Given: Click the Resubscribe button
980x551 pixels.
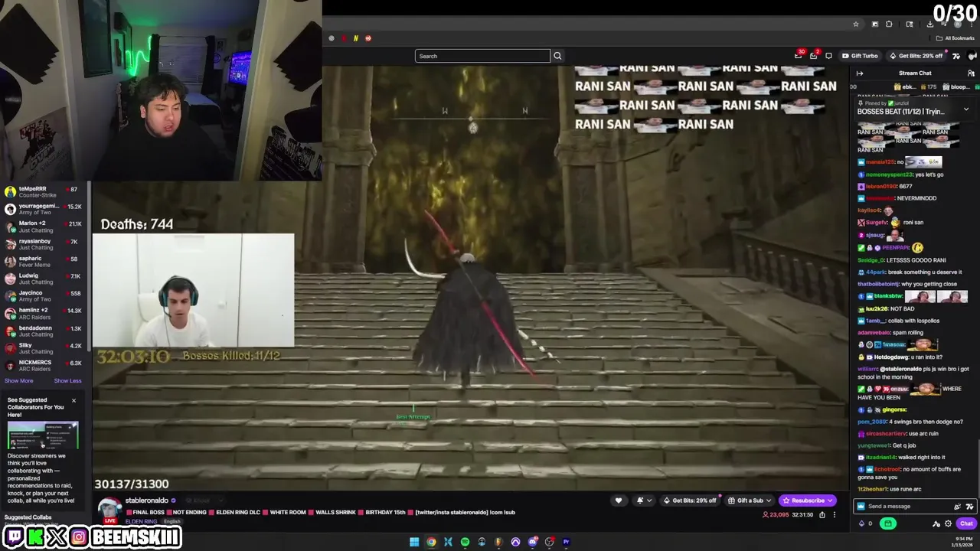Looking at the screenshot, I should pyautogui.click(x=808, y=500).
